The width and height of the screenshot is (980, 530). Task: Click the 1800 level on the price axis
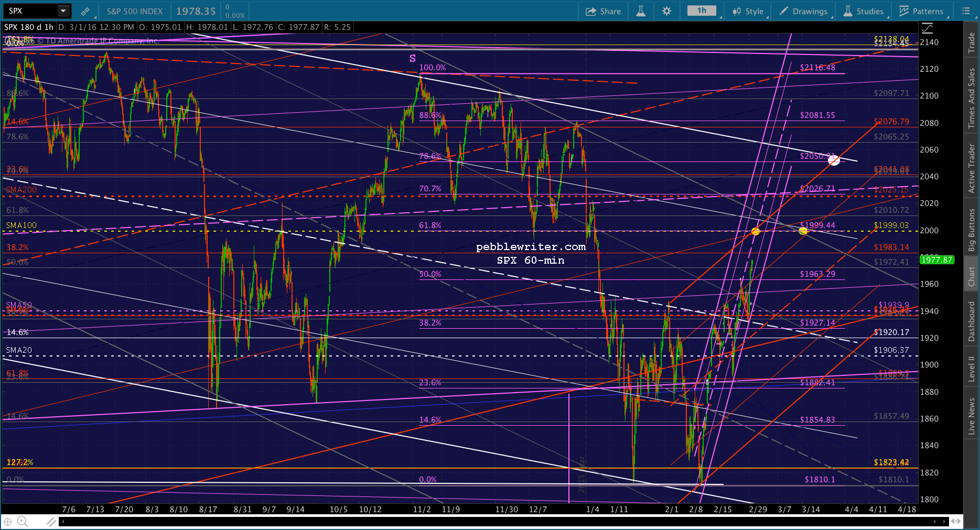pyautogui.click(x=929, y=499)
